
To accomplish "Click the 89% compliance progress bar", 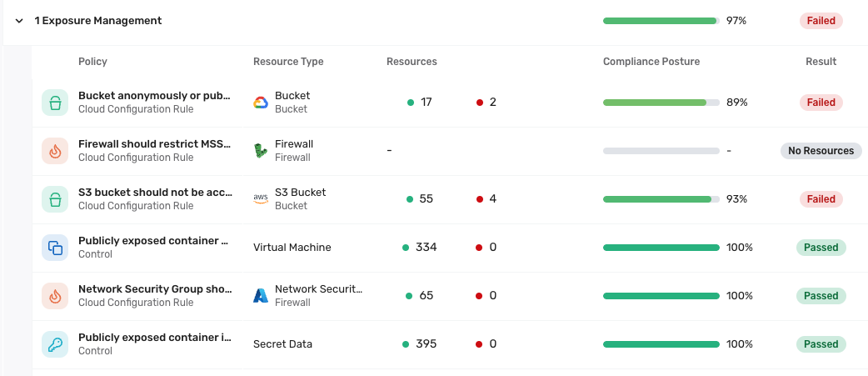I will click(661, 103).
